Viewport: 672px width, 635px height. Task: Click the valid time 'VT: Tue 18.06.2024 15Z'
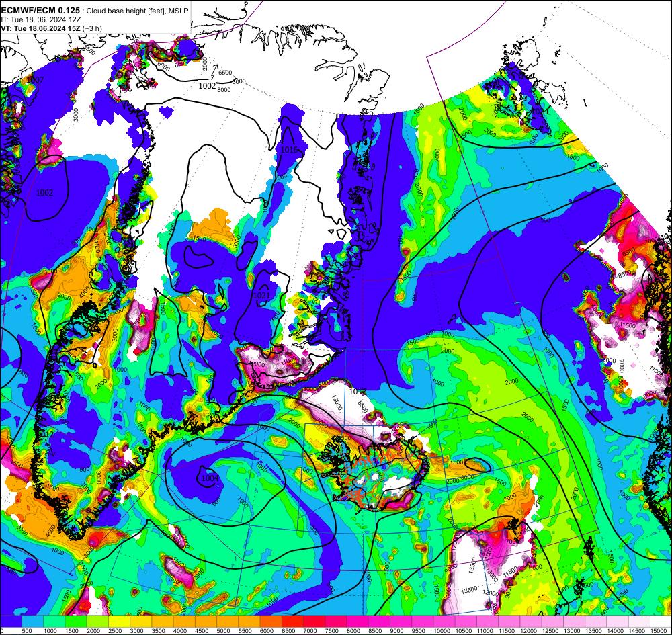[x=41, y=28]
